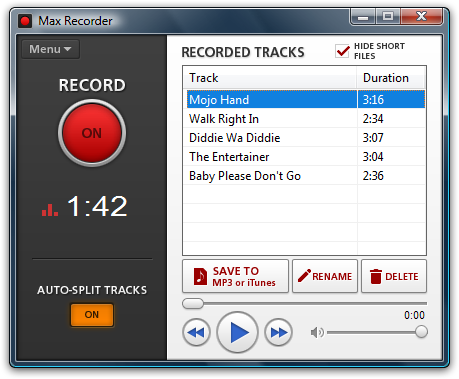
Task: Click the Track column header
Action: [x=270, y=78]
